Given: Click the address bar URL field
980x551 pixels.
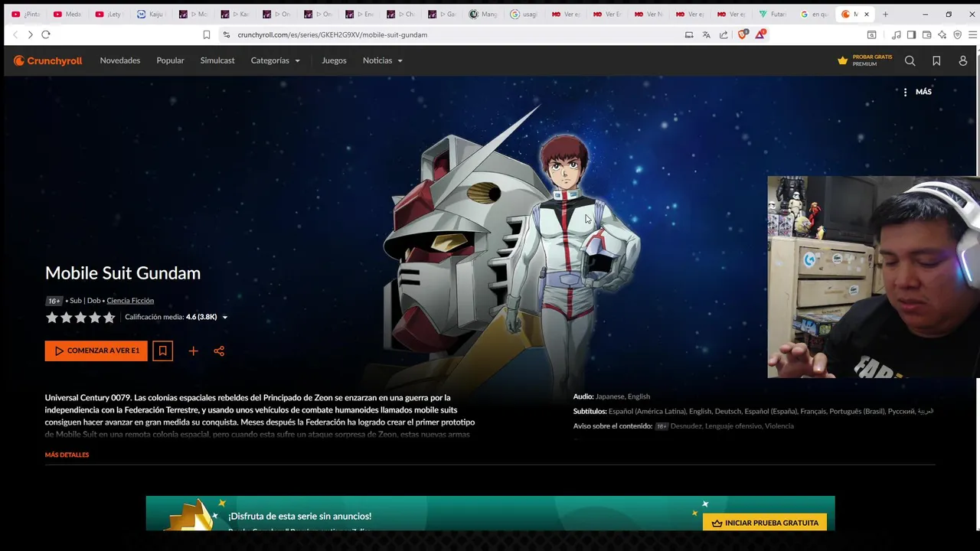Looking at the screenshot, I should (452, 34).
